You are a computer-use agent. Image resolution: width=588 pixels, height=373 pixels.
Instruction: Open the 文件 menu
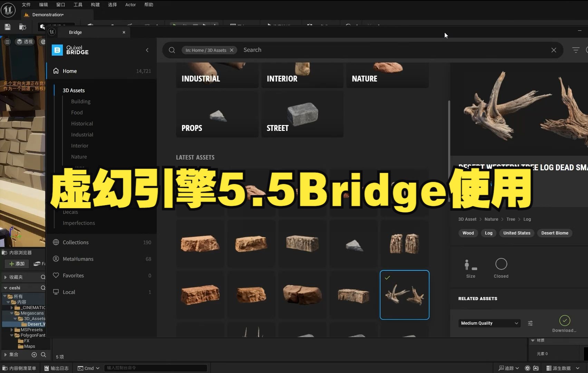(x=26, y=4)
